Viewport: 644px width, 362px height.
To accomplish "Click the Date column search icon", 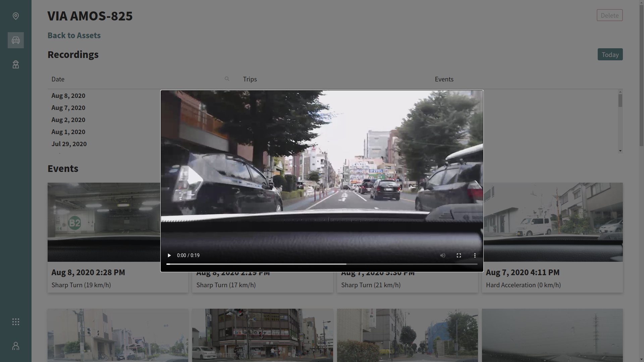I will [227, 79].
